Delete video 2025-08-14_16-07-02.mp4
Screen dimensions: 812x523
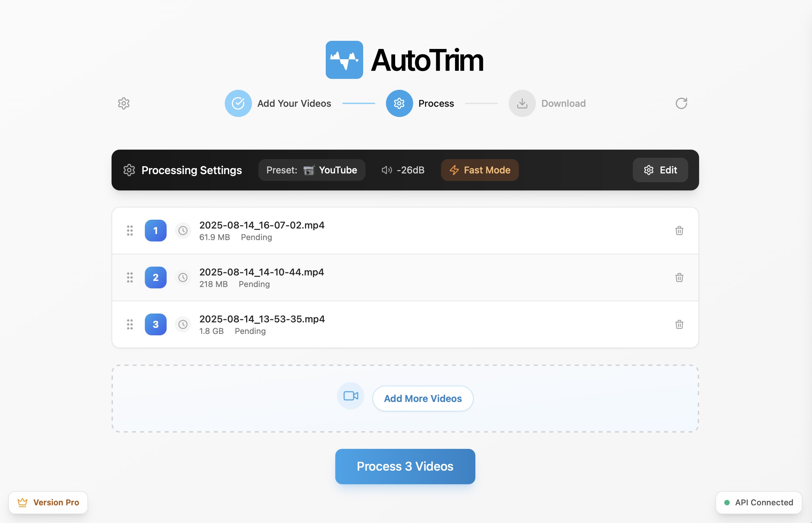[x=679, y=231]
